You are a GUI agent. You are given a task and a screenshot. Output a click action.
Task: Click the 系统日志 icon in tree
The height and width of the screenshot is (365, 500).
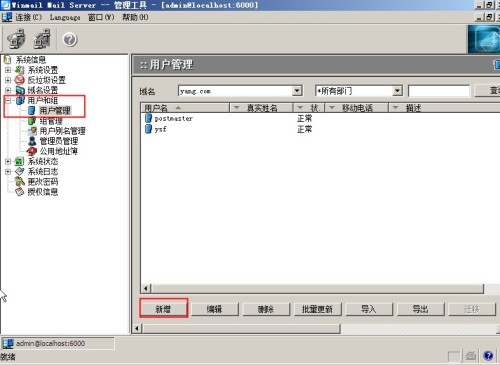coord(20,171)
